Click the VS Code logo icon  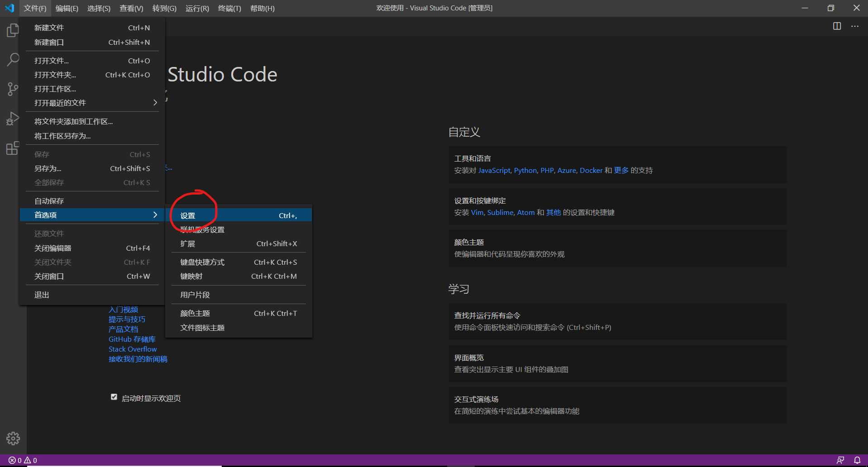point(10,8)
